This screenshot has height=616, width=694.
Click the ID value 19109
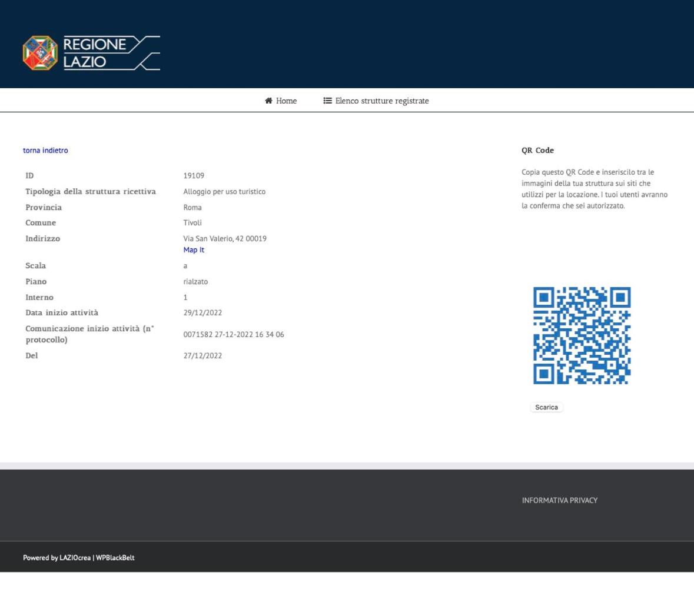point(194,176)
